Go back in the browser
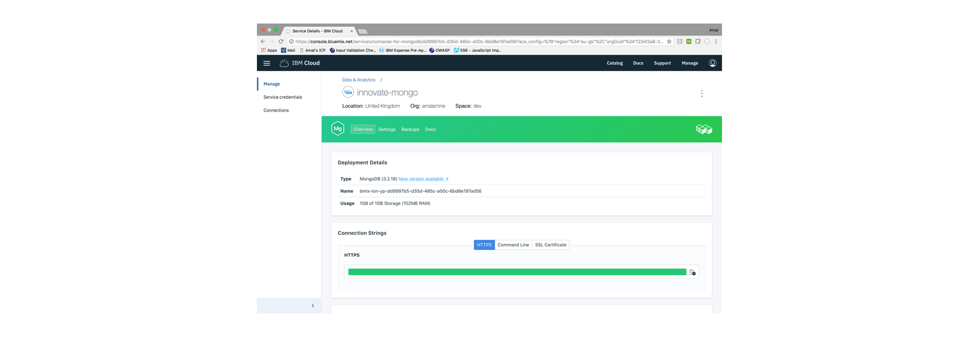This screenshot has width=980, height=337. pos(263,41)
